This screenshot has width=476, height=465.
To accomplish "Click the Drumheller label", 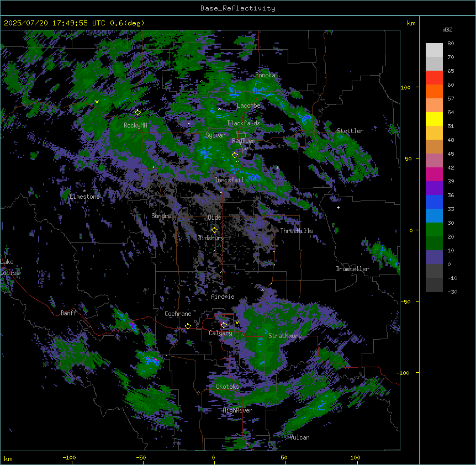I will coord(352,269).
